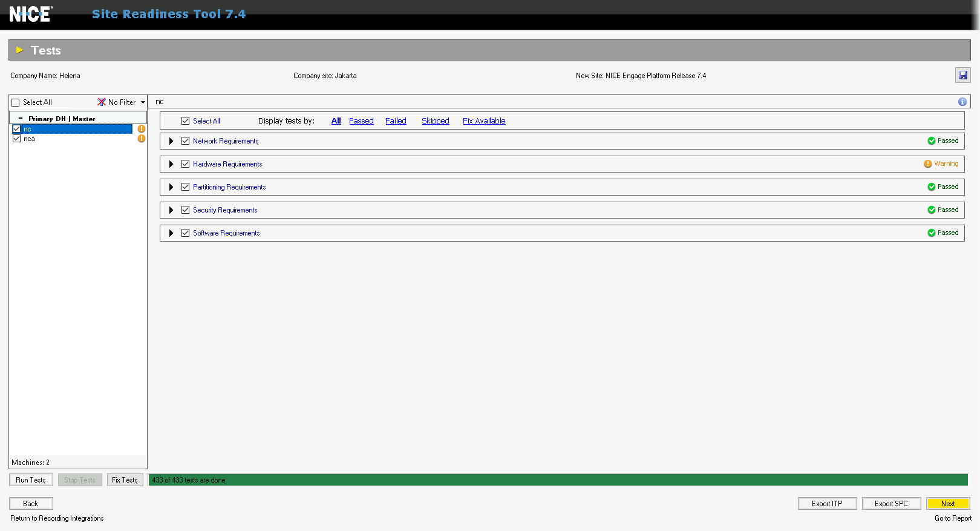Click the blue info icon
Screen dimensions: 980x531
[962, 102]
